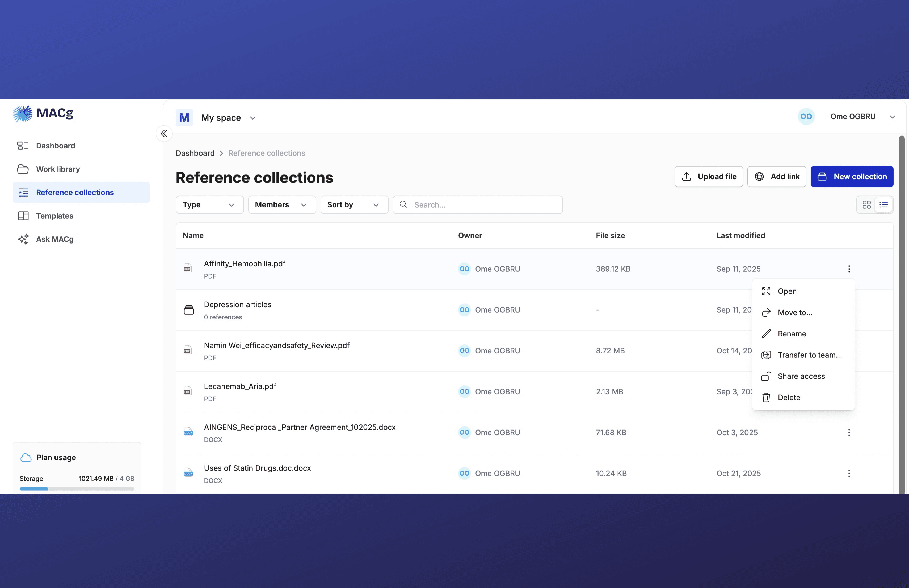Select Share access in the context menu

coord(803,376)
